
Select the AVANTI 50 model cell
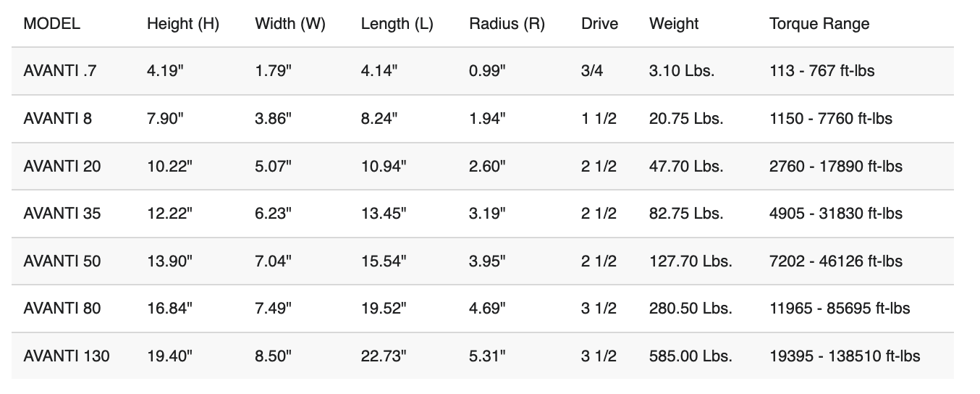[x=62, y=261]
